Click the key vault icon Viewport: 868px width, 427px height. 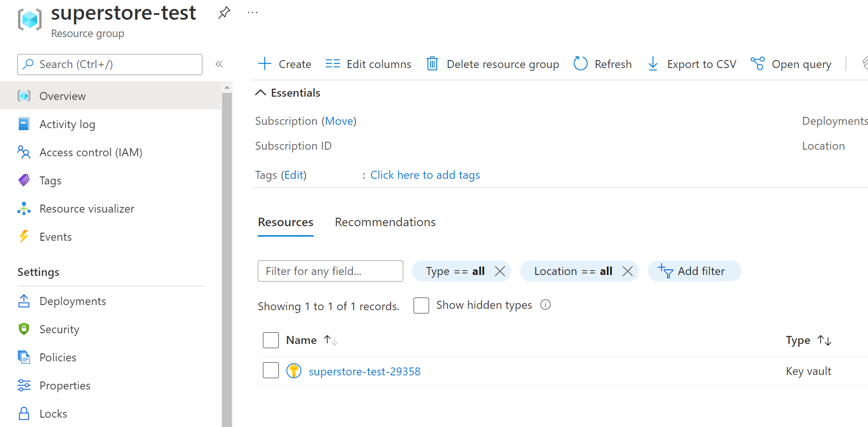coord(294,371)
